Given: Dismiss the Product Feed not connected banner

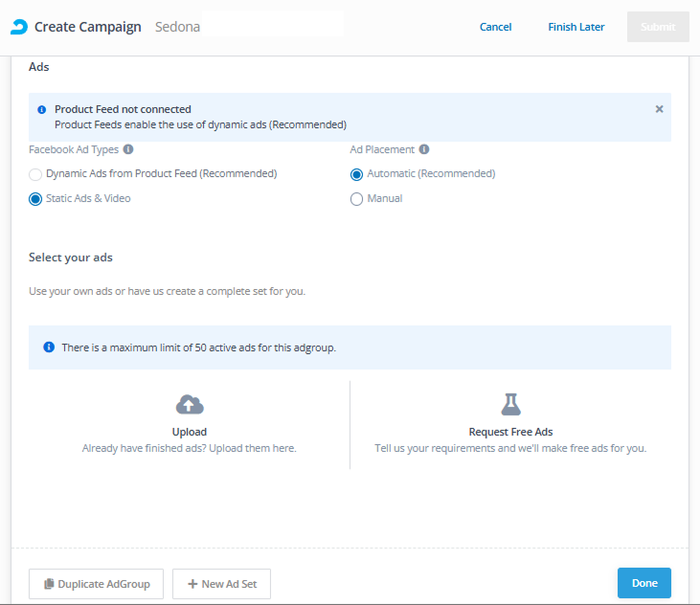Looking at the screenshot, I should point(659,109).
